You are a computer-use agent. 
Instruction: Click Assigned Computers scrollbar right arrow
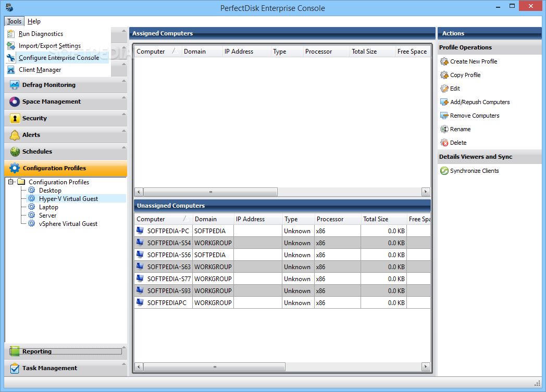pos(426,192)
